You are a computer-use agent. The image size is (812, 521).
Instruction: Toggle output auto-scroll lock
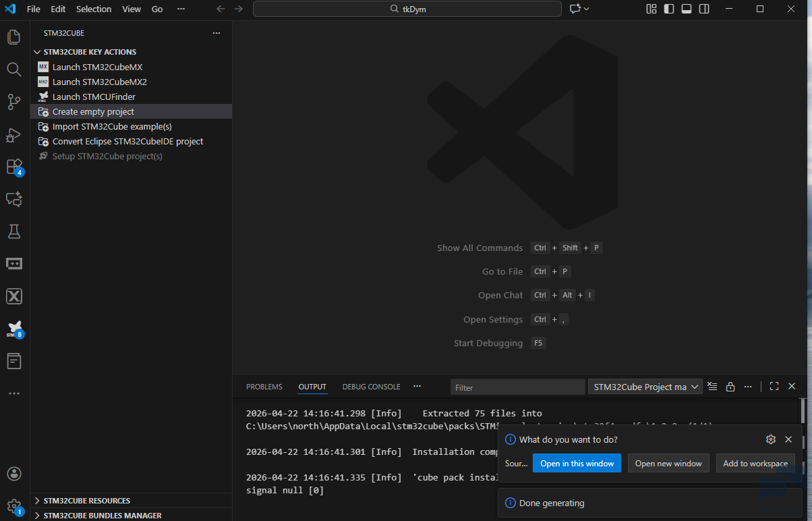tap(730, 387)
